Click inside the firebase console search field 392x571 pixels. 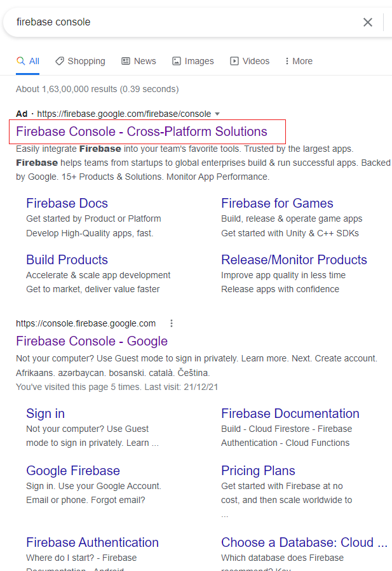178,22
